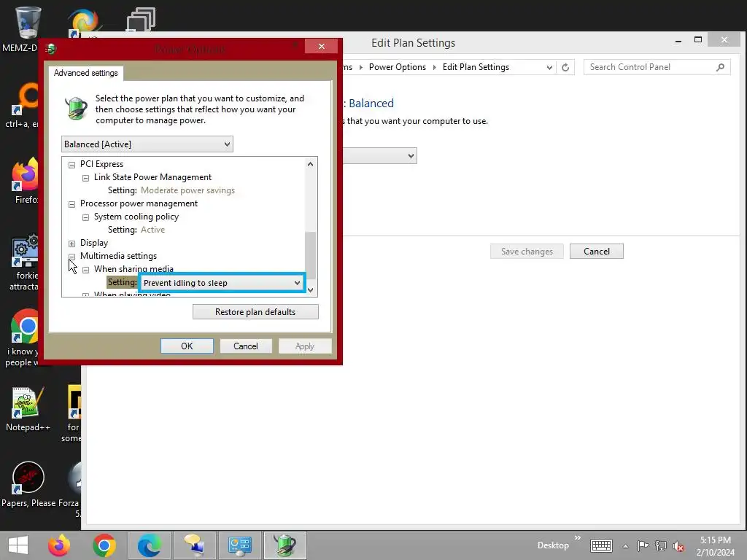
Task: Cancel the Power Options dialog
Action: (245, 346)
